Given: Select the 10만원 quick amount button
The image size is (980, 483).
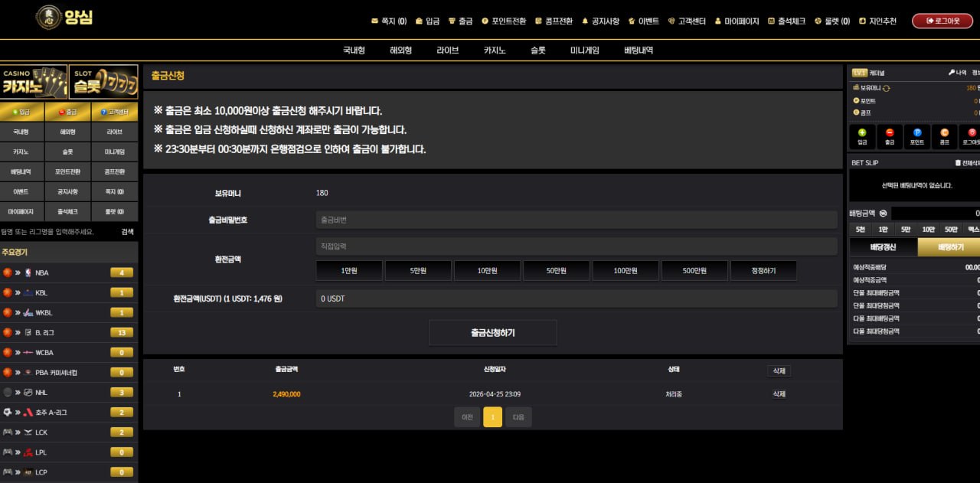Looking at the screenshot, I should tap(487, 271).
